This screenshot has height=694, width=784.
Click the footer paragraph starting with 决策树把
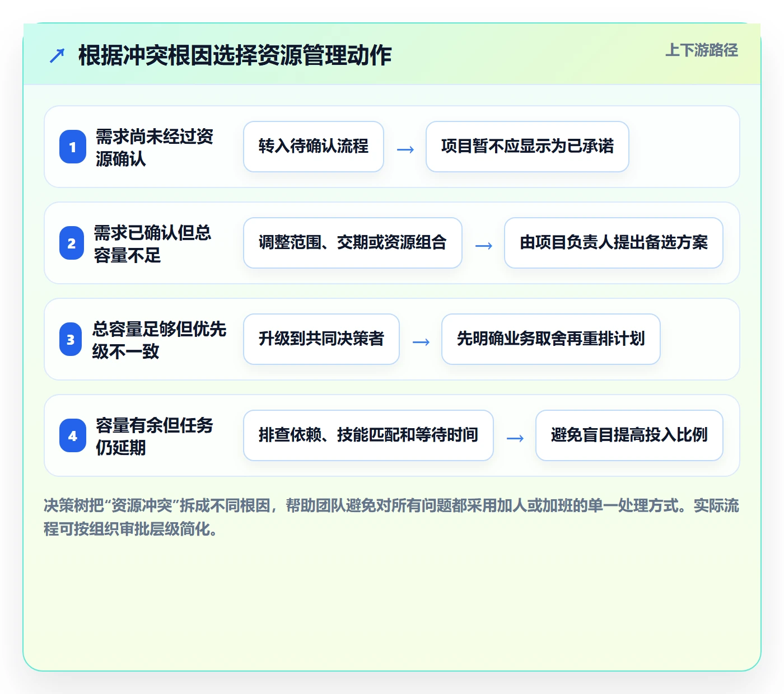(x=391, y=517)
